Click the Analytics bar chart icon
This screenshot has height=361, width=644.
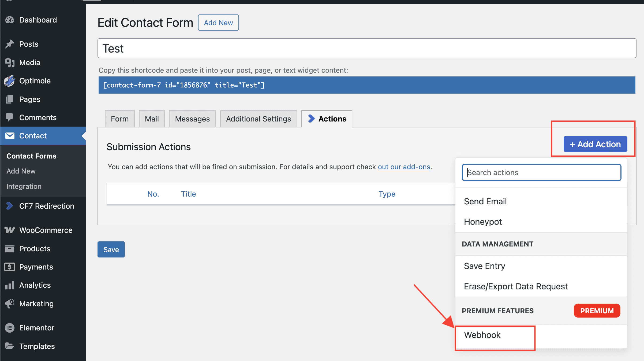pos(10,285)
